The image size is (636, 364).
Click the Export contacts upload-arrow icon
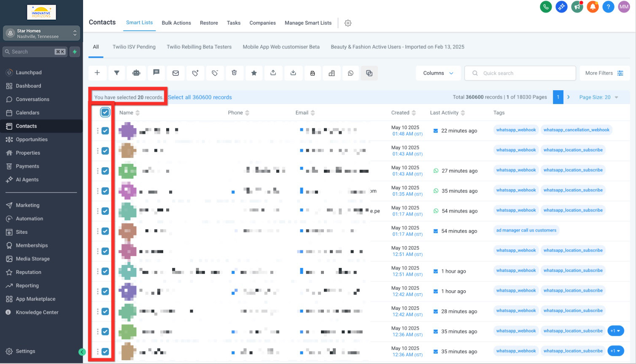(273, 73)
